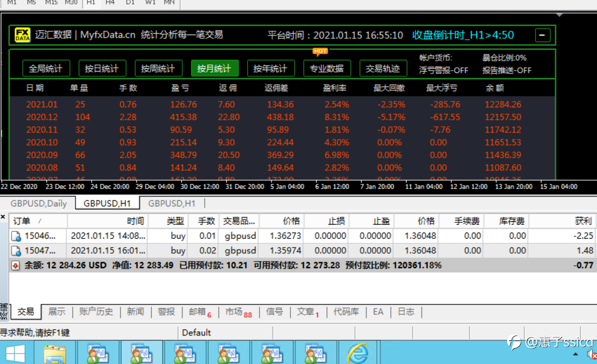The height and width of the screenshot is (364, 597).
Task: Sort by the 止盈 column header
Action: [x=371, y=221]
